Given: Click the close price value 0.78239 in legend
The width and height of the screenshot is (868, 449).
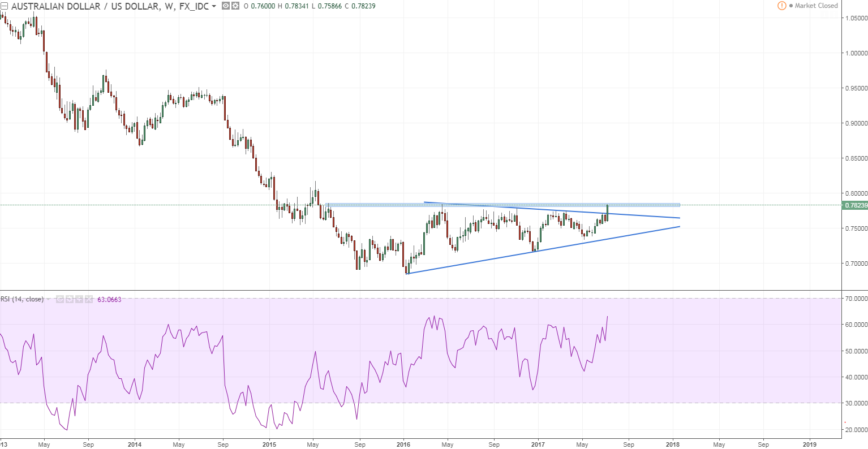Looking at the screenshot, I should pos(363,6).
